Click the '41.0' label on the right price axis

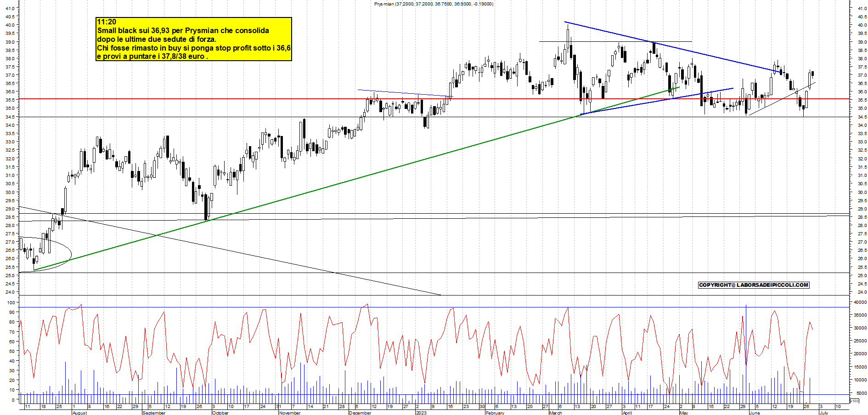click(862, 8)
